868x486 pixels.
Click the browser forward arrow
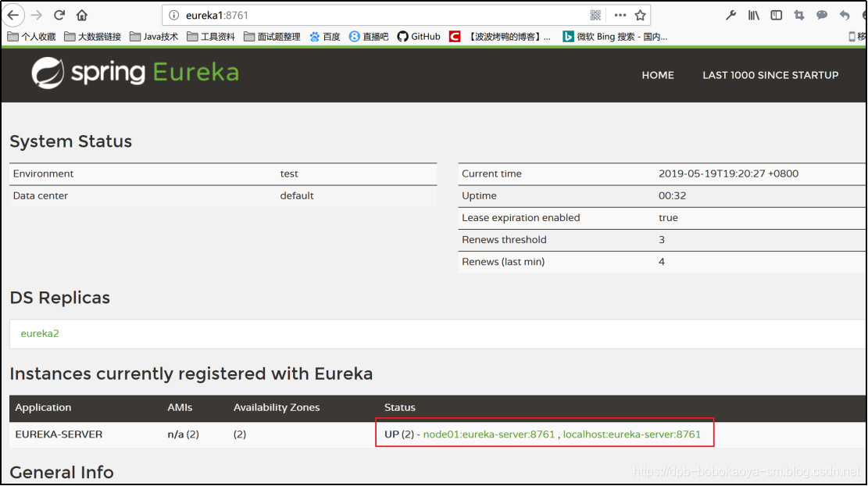(x=37, y=15)
